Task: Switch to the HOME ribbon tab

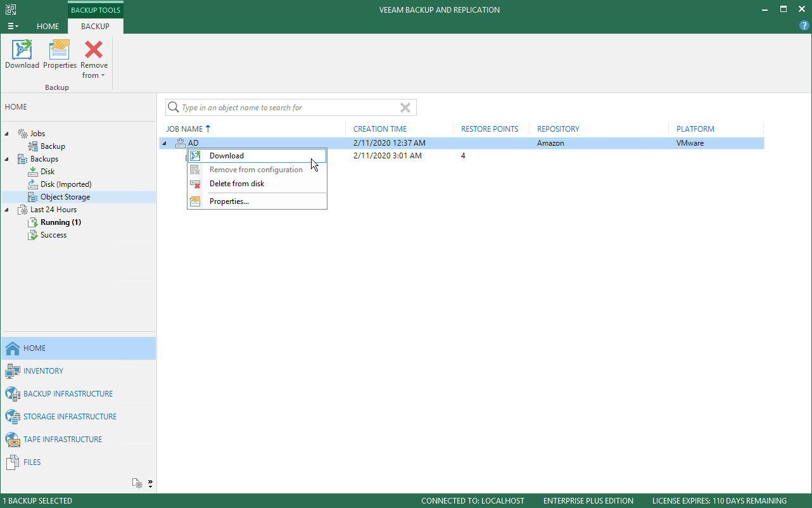Action: click(x=48, y=27)
